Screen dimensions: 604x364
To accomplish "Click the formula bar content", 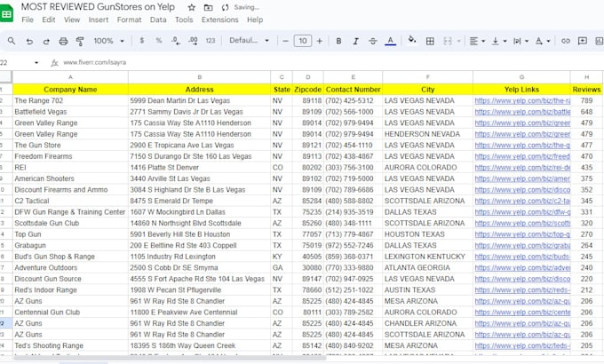I will click(95, 62).
